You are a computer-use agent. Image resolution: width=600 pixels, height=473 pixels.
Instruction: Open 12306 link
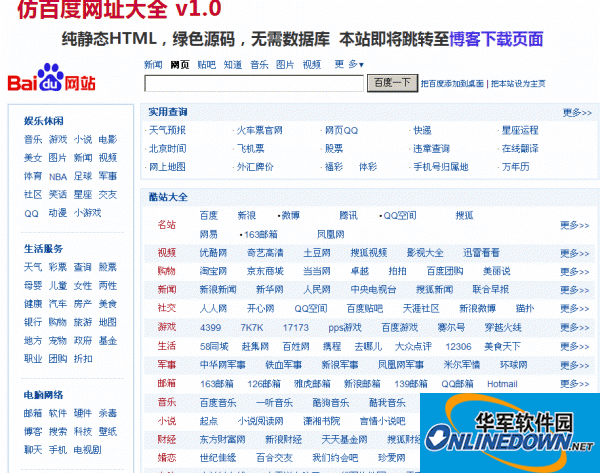coord(458,347)
